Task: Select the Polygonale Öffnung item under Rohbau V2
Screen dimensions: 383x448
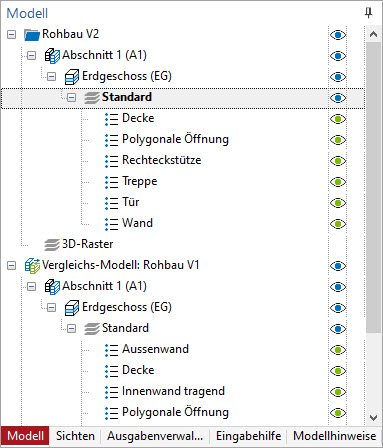Action: 175,140
